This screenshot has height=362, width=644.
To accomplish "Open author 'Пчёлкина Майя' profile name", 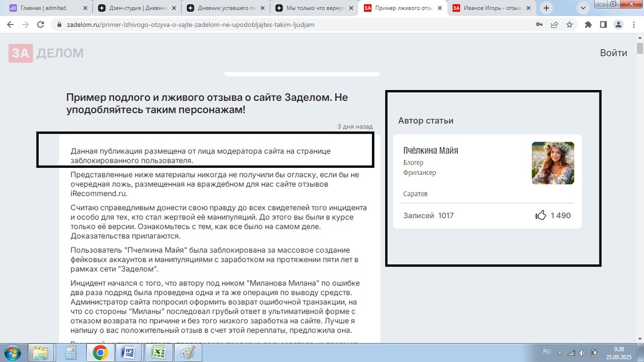I will (430, 151).
